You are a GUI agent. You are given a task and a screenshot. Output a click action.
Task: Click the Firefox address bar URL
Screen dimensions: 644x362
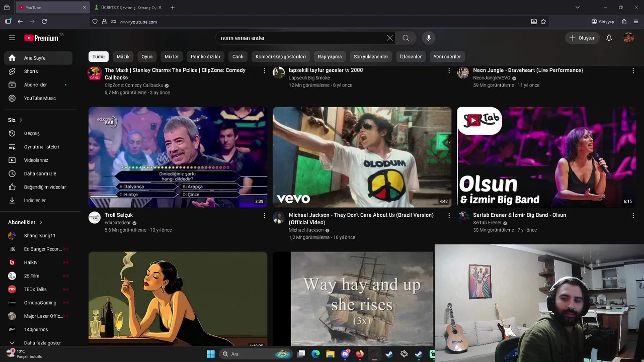[138, 22]
